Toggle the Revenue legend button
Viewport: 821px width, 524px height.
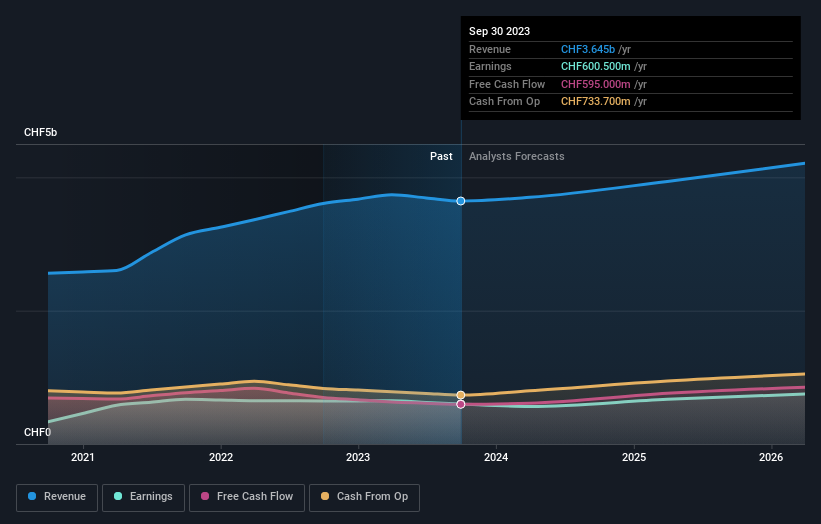click(x=57, y=497)
